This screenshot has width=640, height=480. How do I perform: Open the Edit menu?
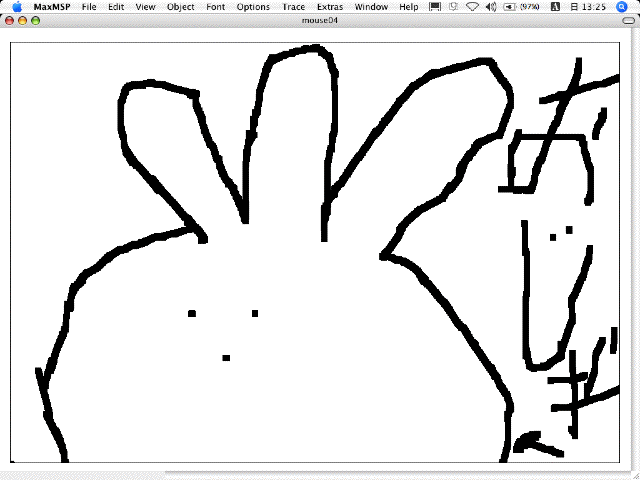[116, 7]
